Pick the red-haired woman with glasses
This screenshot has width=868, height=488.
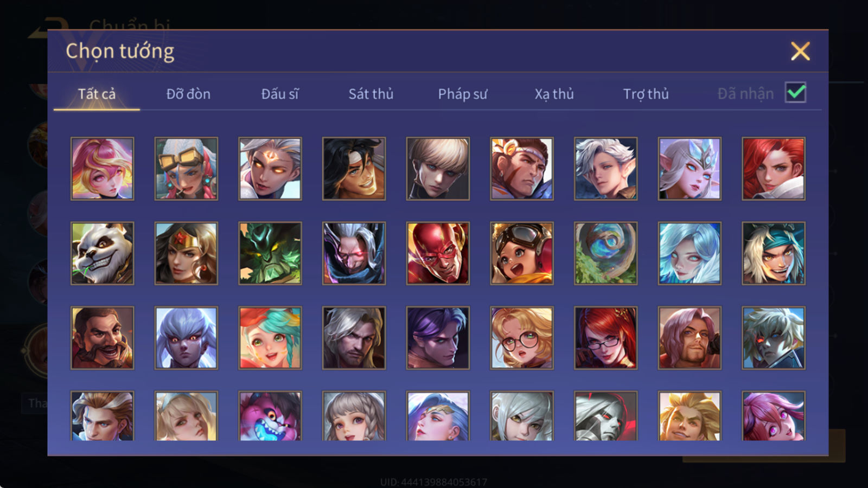605,338
